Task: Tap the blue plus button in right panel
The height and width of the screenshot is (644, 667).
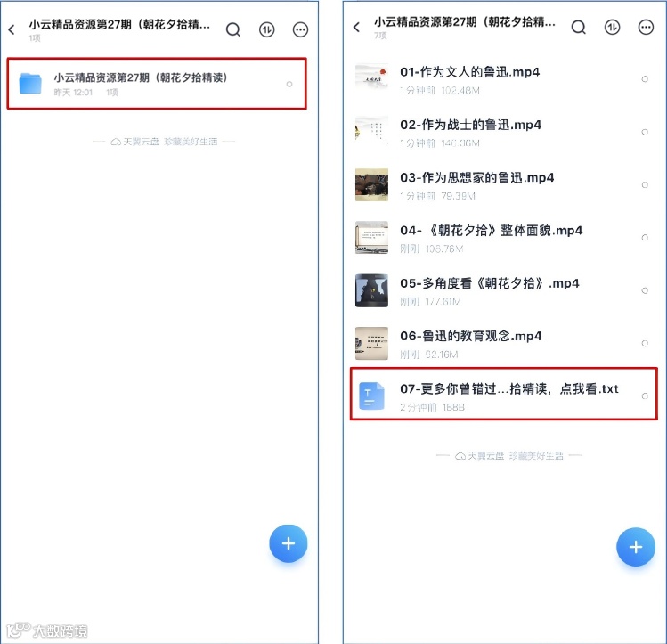Action: [x=636, y=547]
